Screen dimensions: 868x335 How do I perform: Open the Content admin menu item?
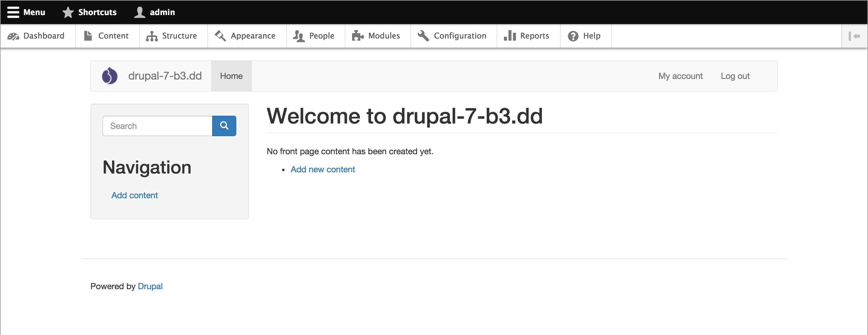(108, 36)
